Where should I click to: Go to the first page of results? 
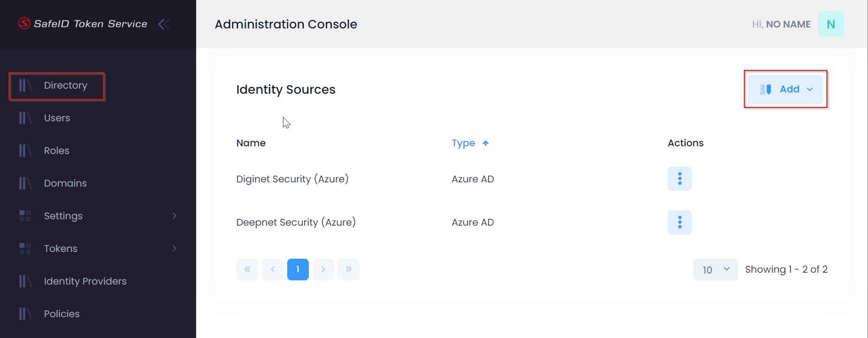coord(247,269)
